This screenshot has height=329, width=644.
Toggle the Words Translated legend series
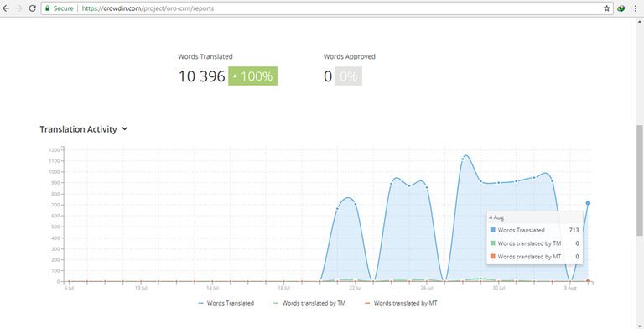pos(226,303)
